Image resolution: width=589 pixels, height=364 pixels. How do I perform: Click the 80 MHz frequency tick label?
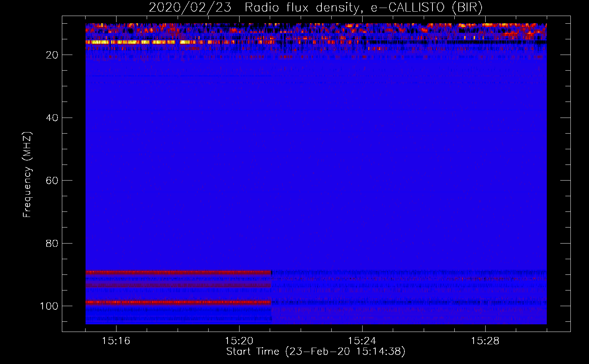coord(52,243)
